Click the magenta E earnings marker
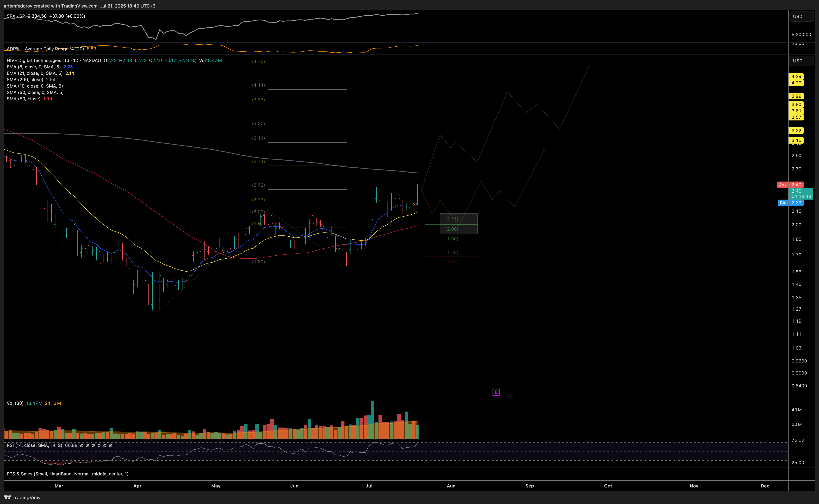 tap(496, 392)
